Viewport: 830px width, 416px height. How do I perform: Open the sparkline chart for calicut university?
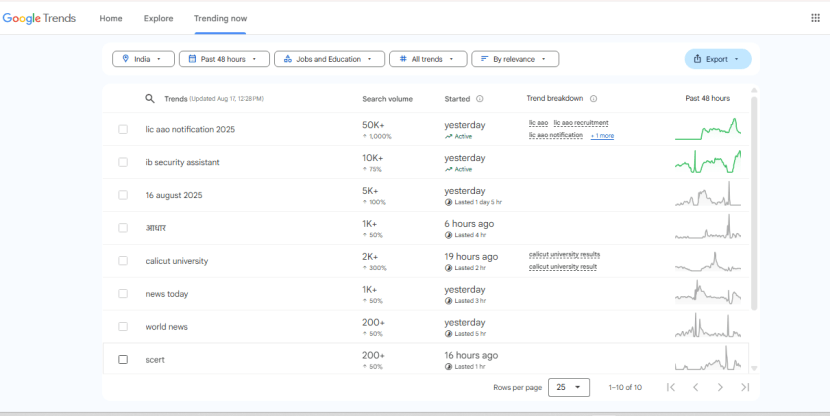[708, 261]
